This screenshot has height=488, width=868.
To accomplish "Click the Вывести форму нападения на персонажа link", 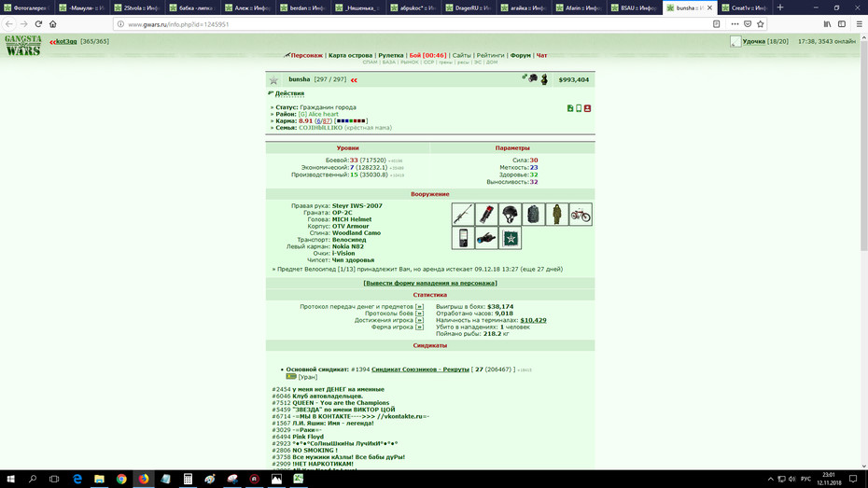I will coord(430,284).
